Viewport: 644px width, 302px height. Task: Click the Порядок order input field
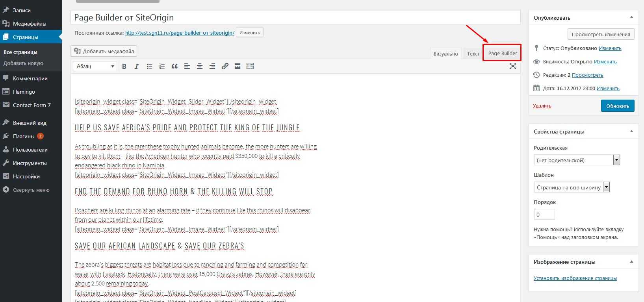[x=544, y=215]
